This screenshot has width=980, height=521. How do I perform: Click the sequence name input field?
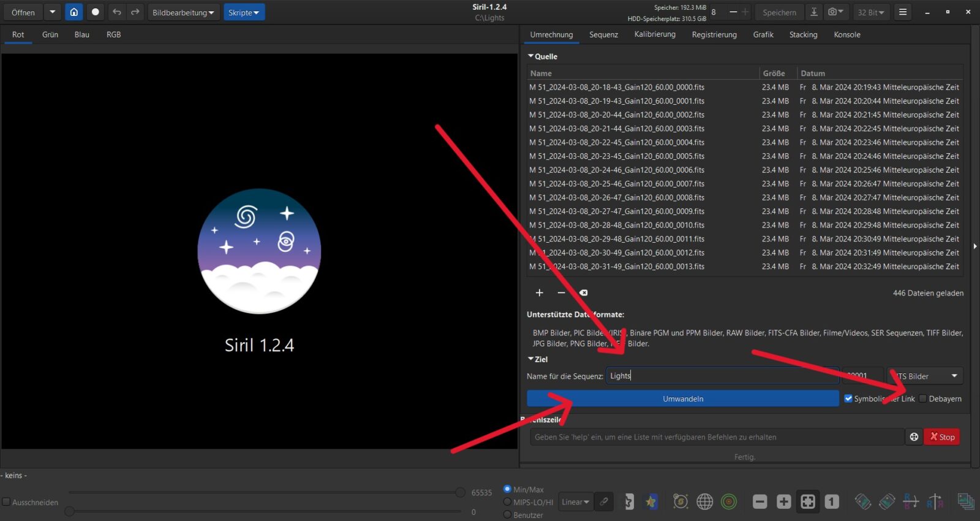click(723, 376)
